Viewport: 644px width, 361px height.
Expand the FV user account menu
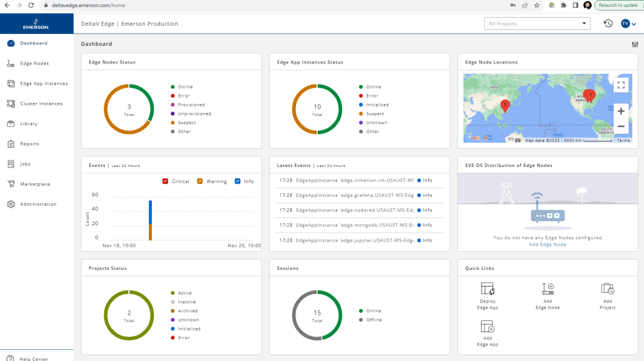[629, 24]
